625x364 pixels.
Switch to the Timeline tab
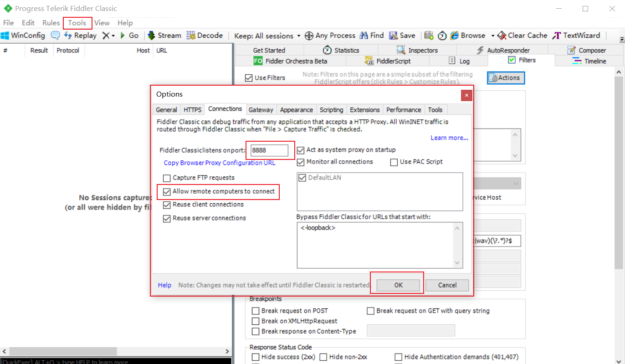pos(589,61)
